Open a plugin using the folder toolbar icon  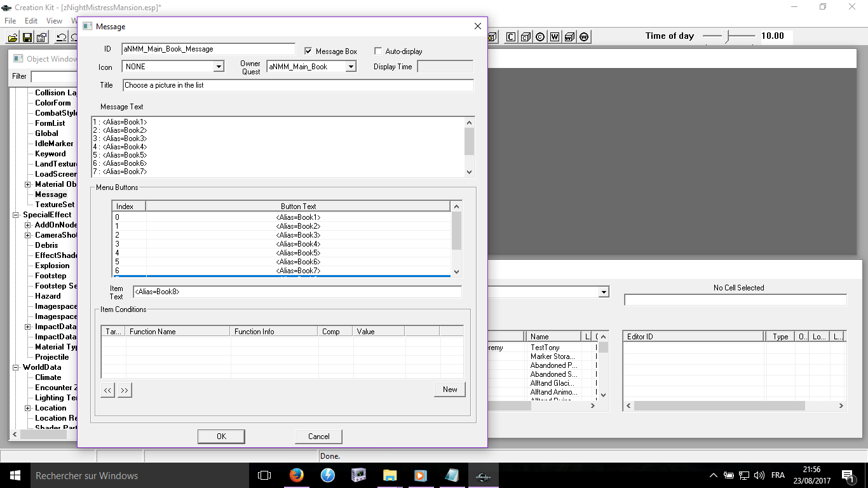pos(12,36)
